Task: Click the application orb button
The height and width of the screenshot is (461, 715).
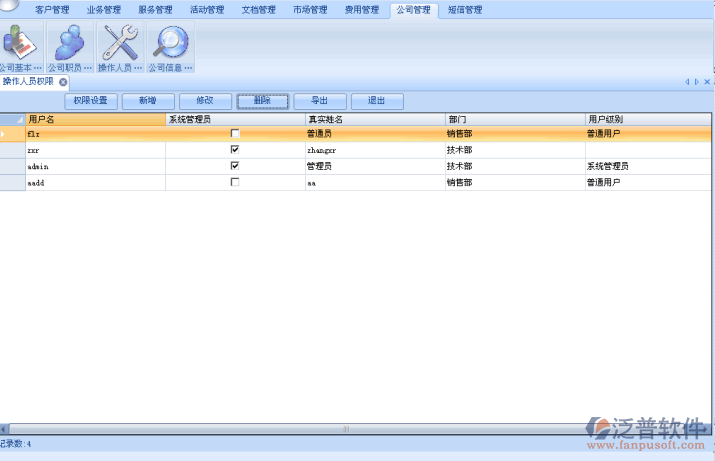Action: (8, 5)
